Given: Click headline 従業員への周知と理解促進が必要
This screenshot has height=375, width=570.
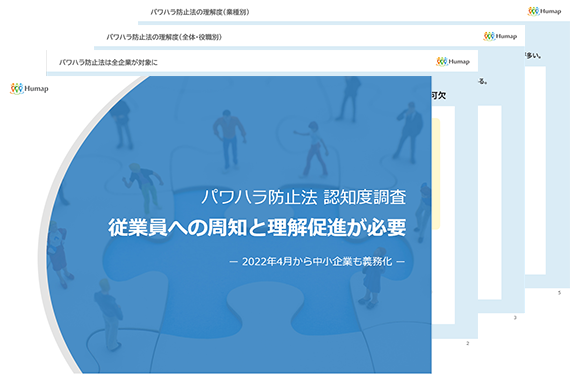Looking at the screenshot, I should pos(257,228).
